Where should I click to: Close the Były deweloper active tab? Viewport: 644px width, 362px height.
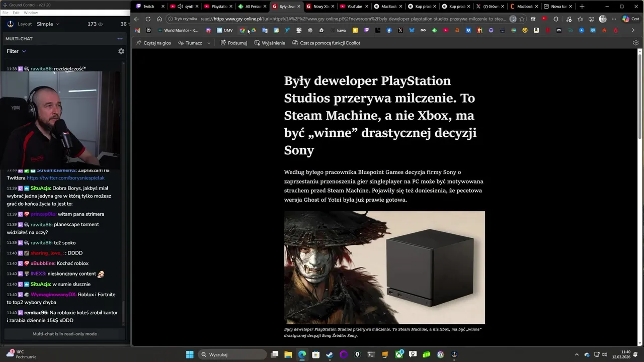[298, 7]
